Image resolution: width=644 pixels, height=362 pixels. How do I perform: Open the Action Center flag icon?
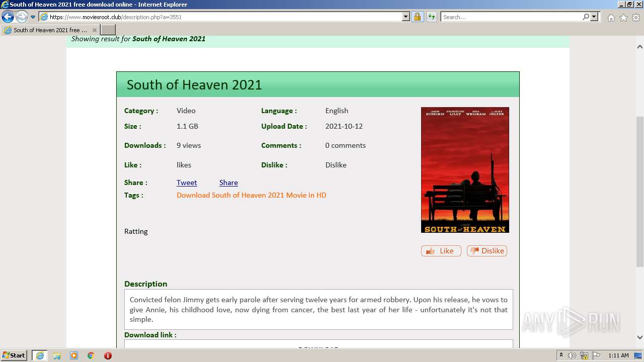[596, 355]
